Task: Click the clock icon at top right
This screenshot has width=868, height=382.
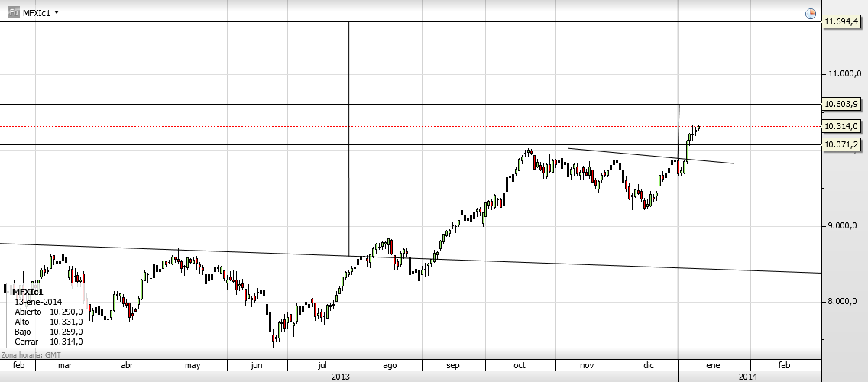Action: 811,13
